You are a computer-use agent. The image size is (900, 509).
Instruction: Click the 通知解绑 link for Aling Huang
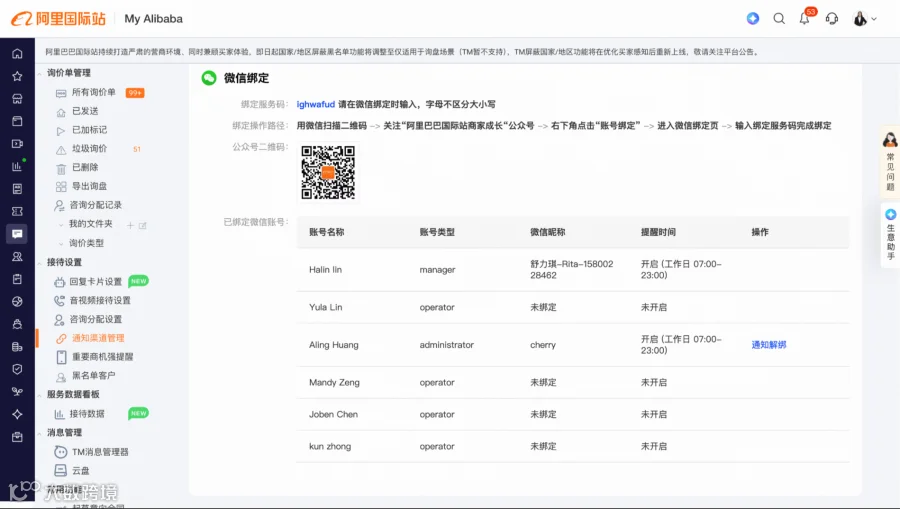pos(769,345)
